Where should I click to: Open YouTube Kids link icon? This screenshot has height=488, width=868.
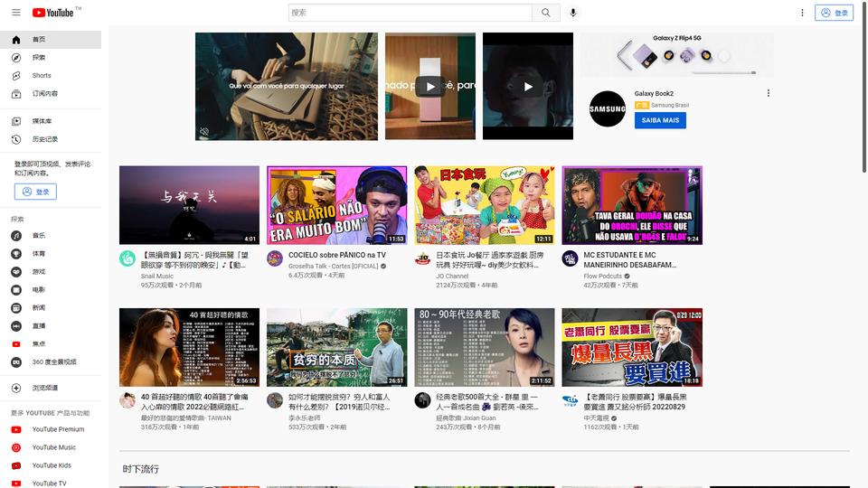16,466
